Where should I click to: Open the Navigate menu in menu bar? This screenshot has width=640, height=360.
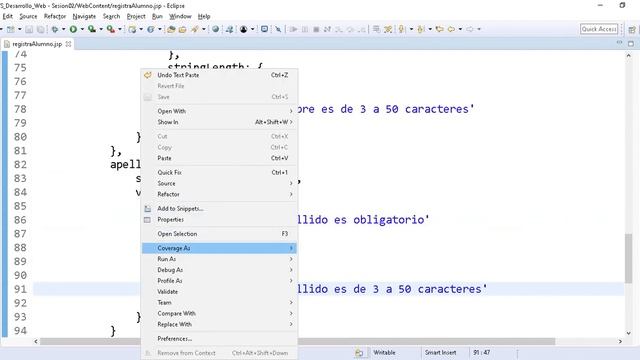84,16
